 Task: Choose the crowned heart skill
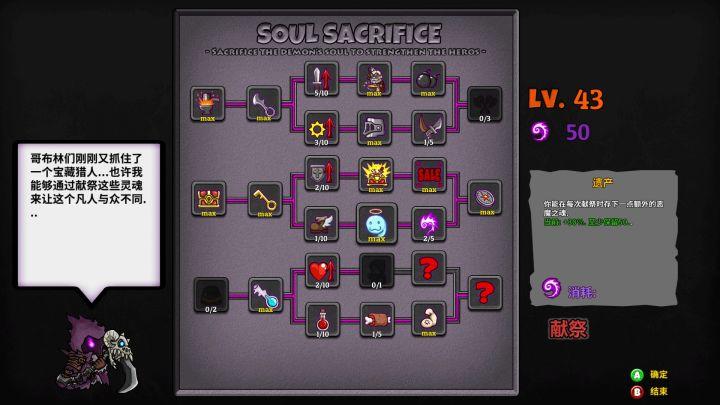[208, 199]
